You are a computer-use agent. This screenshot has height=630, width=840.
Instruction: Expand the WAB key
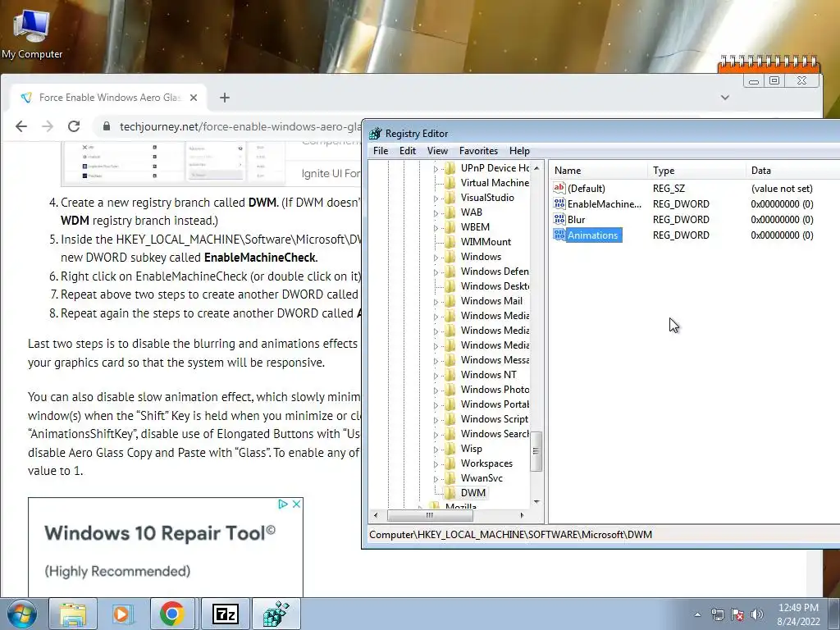[x=436, y=213]
